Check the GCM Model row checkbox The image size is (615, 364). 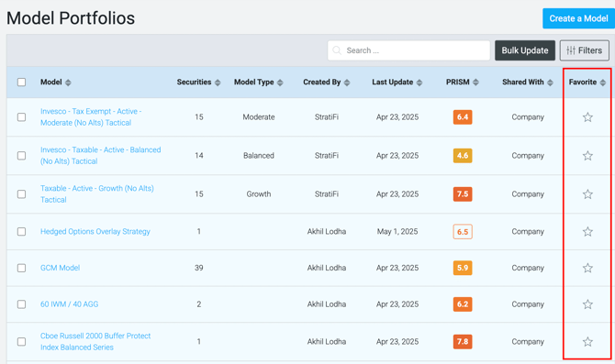(x=22, y=268)
